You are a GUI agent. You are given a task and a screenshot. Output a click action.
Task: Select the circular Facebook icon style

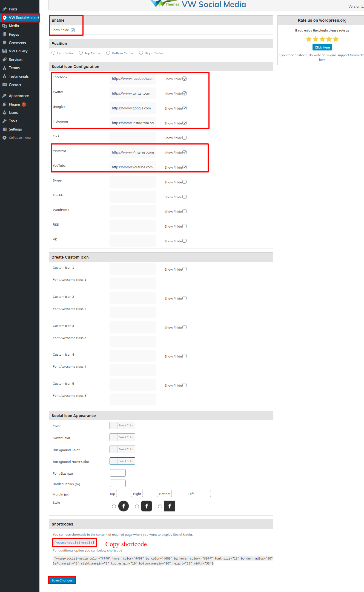coord(114,506)
